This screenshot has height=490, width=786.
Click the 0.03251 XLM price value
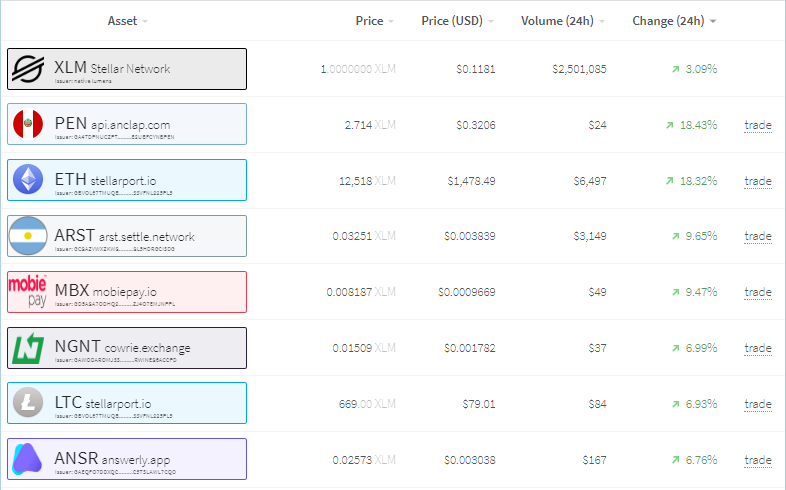[364, 236]
